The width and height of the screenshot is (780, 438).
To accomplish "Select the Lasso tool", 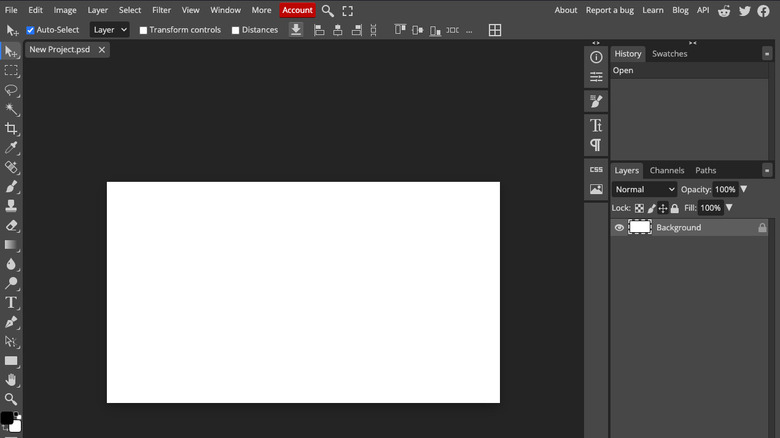I will pos(11,90).
